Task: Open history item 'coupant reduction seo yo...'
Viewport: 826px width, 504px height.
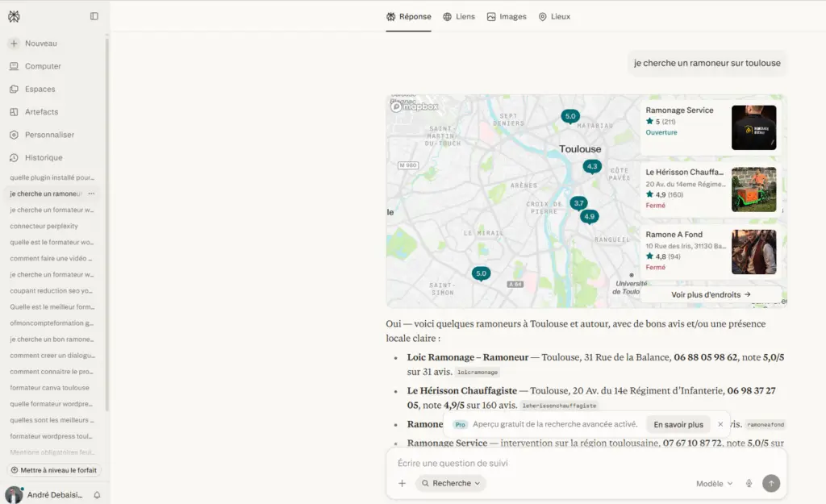Action: pyautogui.click(x=51, y=291)
